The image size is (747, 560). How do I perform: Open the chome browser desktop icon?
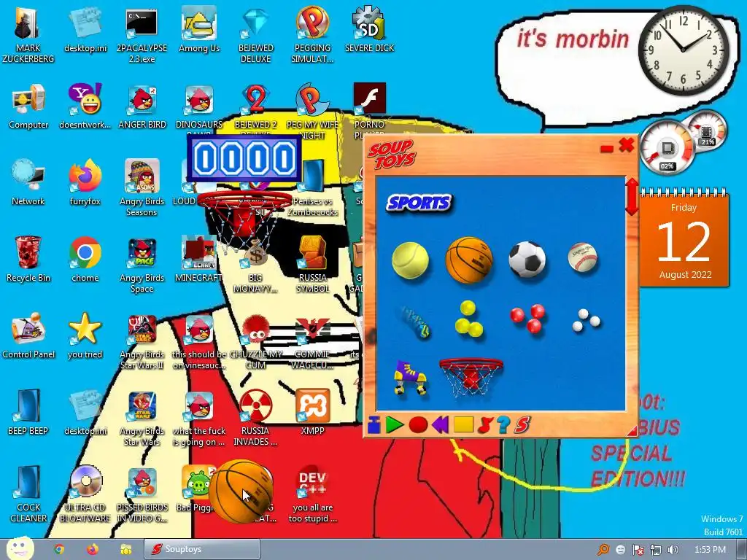(85, 260)
